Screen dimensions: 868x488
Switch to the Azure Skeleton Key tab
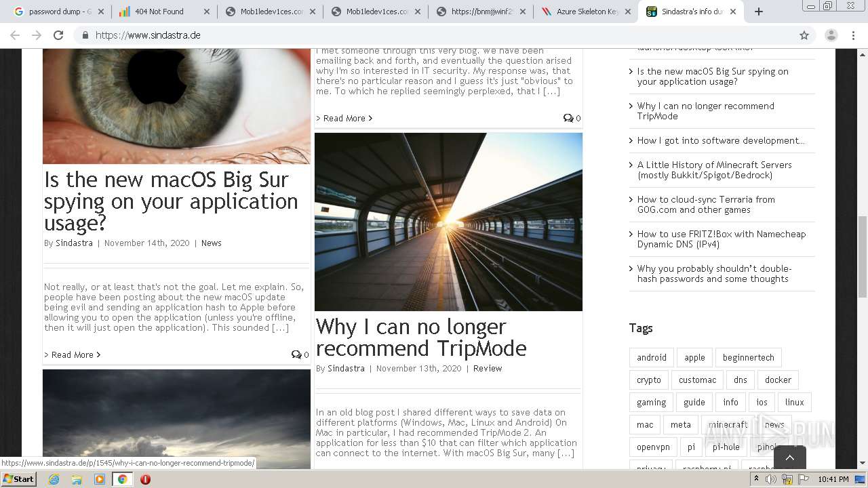pyautogui.click(x=586, y=12)
